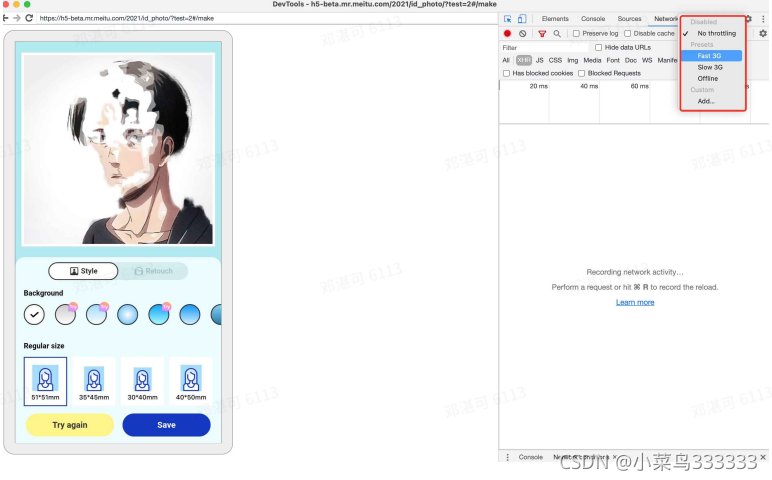772x480 pixels.
Task: Click the browser URL address bar
Action: 266,18
